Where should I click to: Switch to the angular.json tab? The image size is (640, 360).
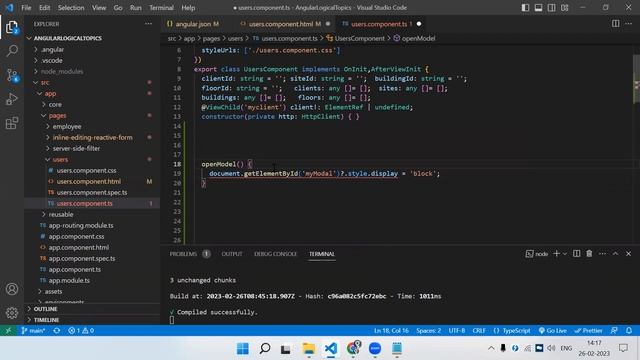193,24
